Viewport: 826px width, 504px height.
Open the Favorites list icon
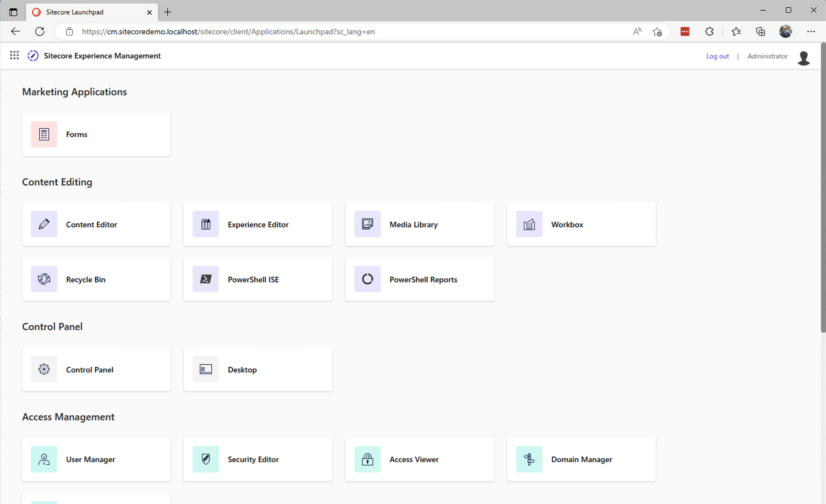(x=736, y=31)
